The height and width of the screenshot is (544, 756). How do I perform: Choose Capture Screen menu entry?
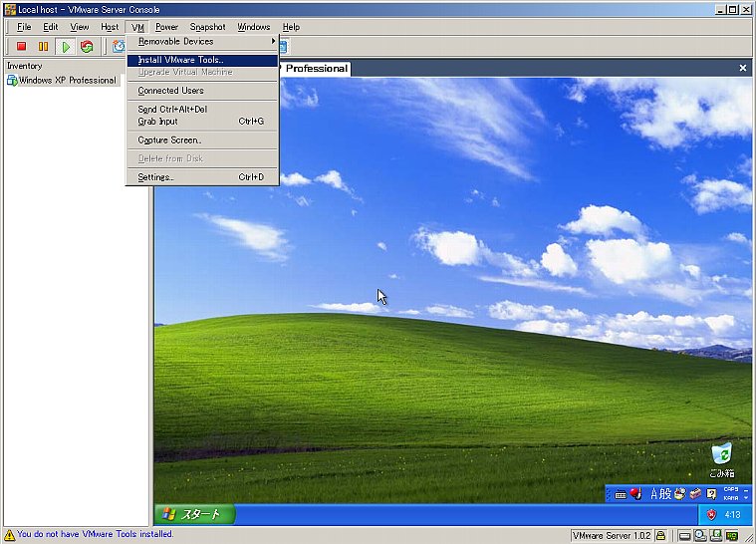202,139
